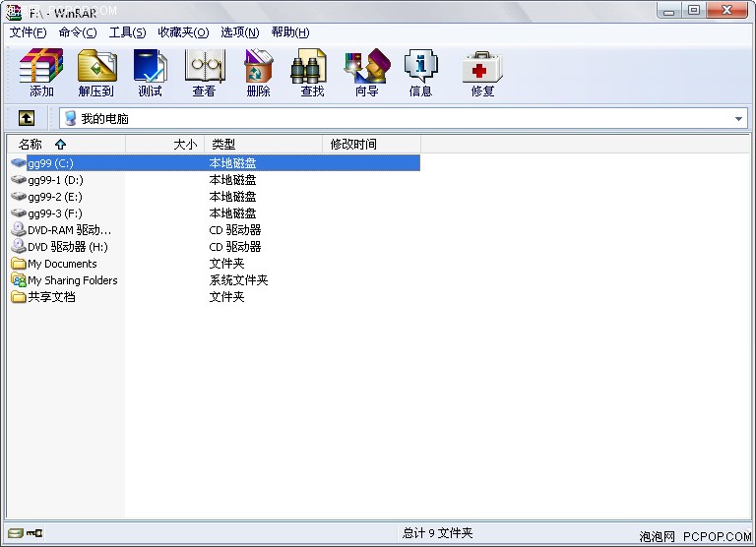Click the gg99-1 (D:) drive icon

coord(19,180)
